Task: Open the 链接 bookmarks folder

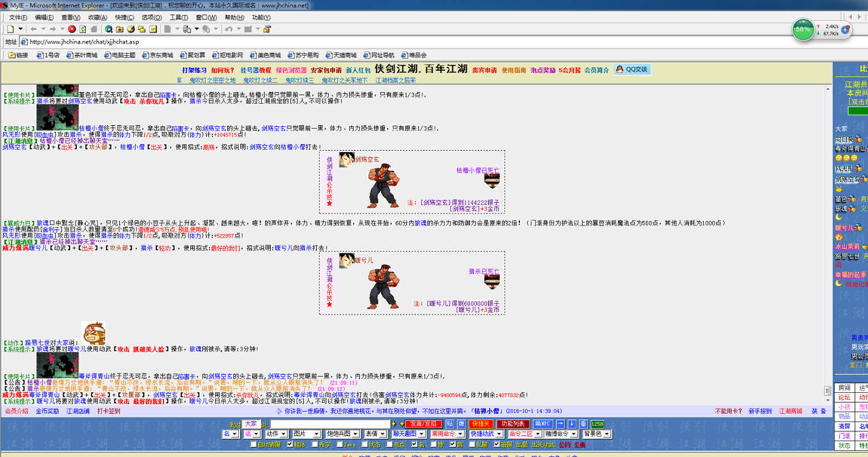Action: pos(18,55)
